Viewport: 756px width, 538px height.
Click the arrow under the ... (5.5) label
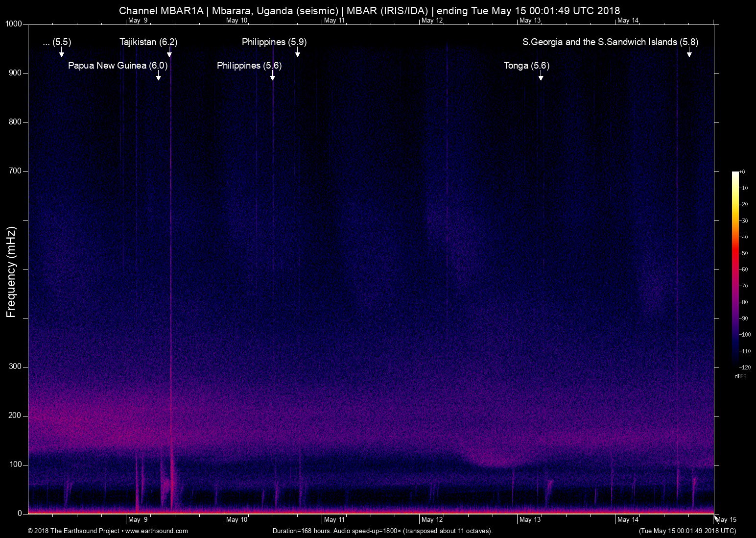61,53
